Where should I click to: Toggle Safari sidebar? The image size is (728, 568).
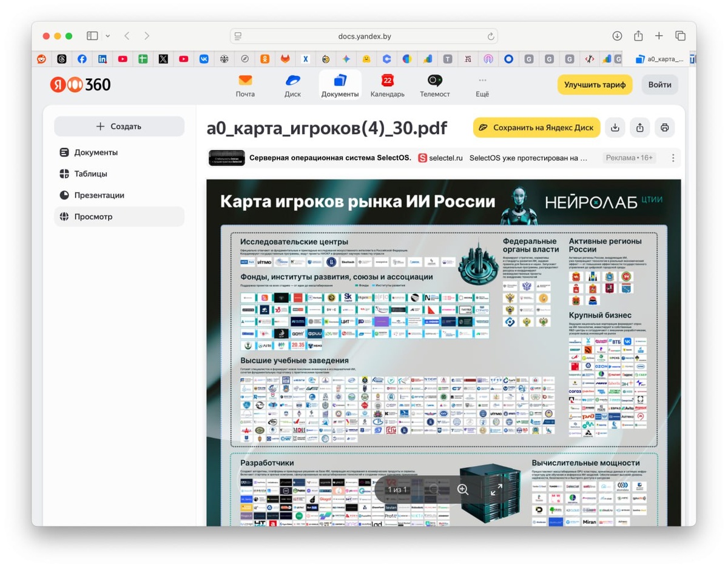tap(92, 36)
